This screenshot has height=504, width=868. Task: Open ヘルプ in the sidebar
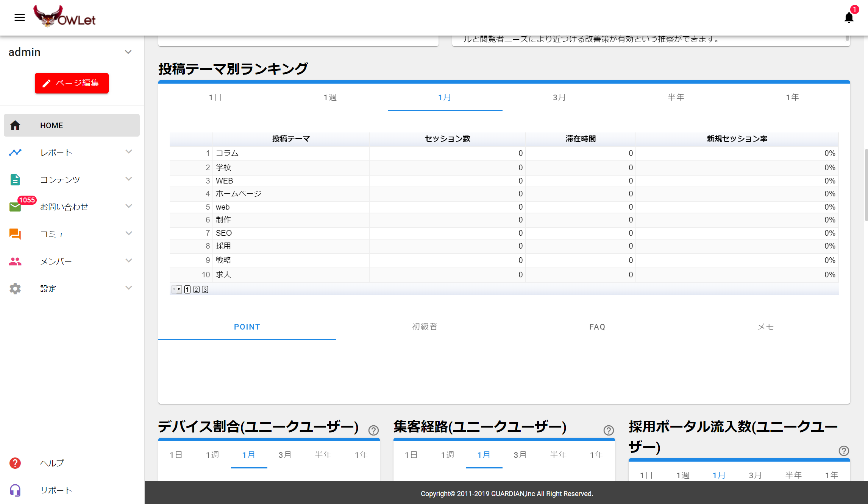(x=72, y=463)
